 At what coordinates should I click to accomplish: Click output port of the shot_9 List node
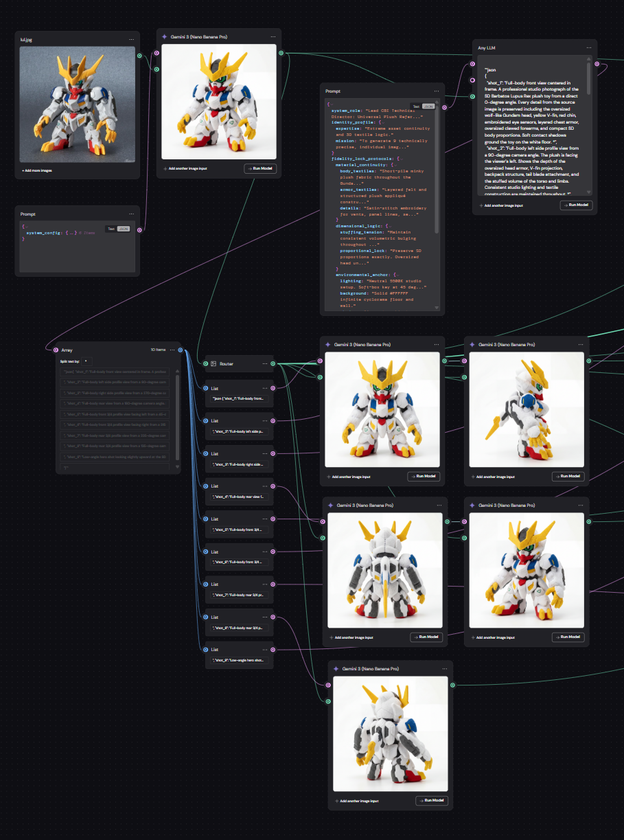273,649
